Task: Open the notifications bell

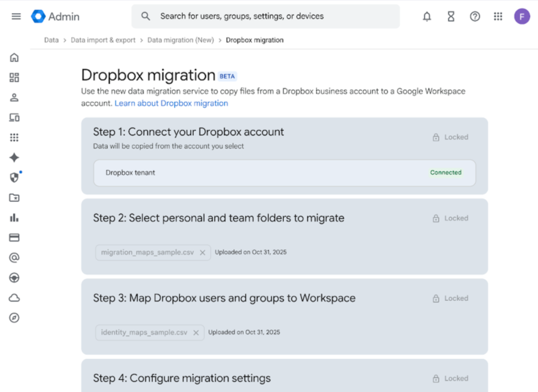Action: (427, 16)
